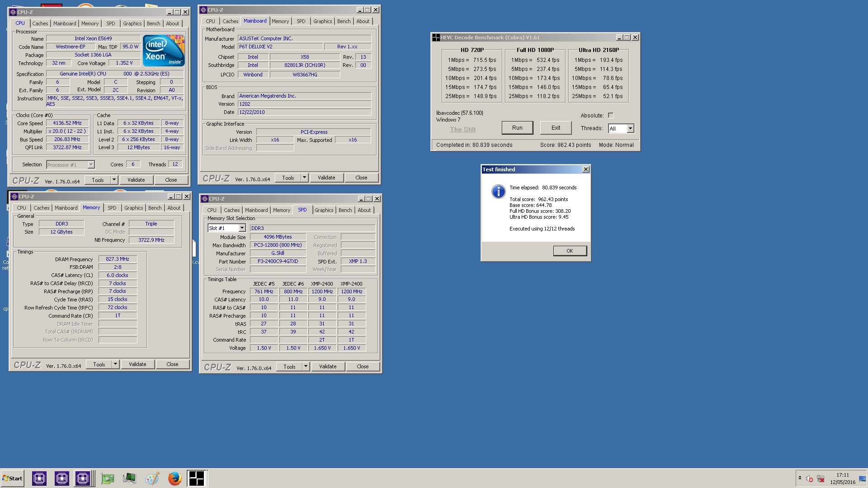Switch to Bench tab in Mainboard window
This screenshot has width=868, height=488.
click(344, 21)
